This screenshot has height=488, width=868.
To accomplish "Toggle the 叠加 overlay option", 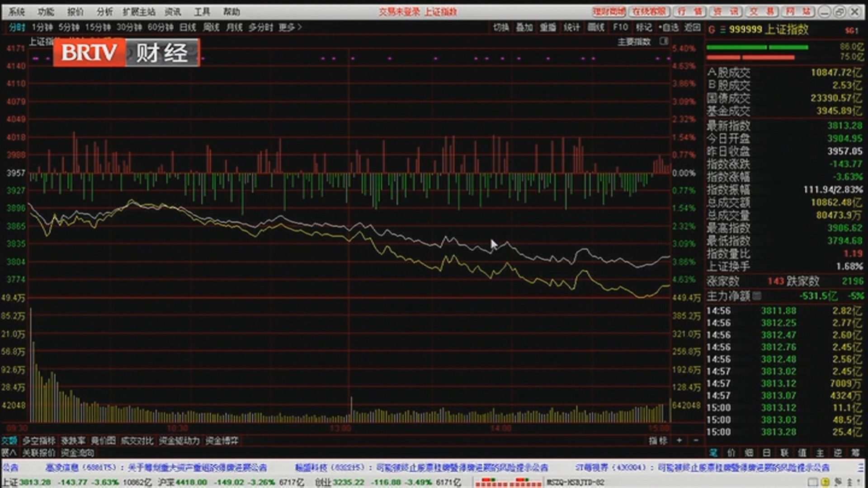I will (x=524, y=28).
